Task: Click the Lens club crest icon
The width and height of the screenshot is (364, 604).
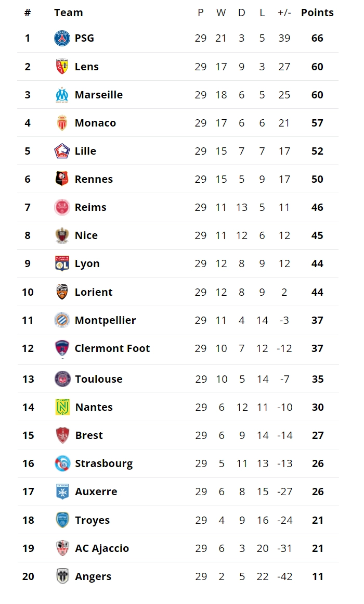Action: click(x=62, y=67)
